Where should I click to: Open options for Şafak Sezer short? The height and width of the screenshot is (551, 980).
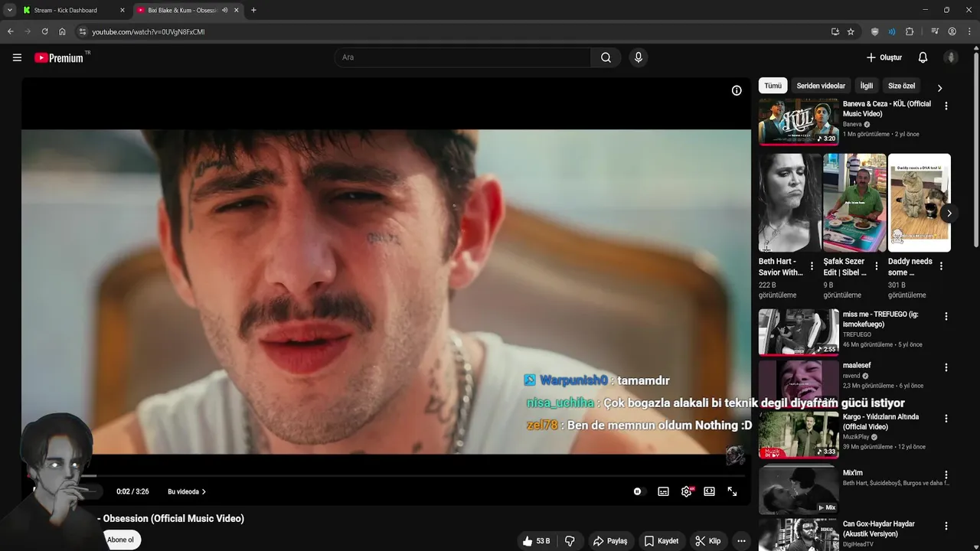[877, 266]
